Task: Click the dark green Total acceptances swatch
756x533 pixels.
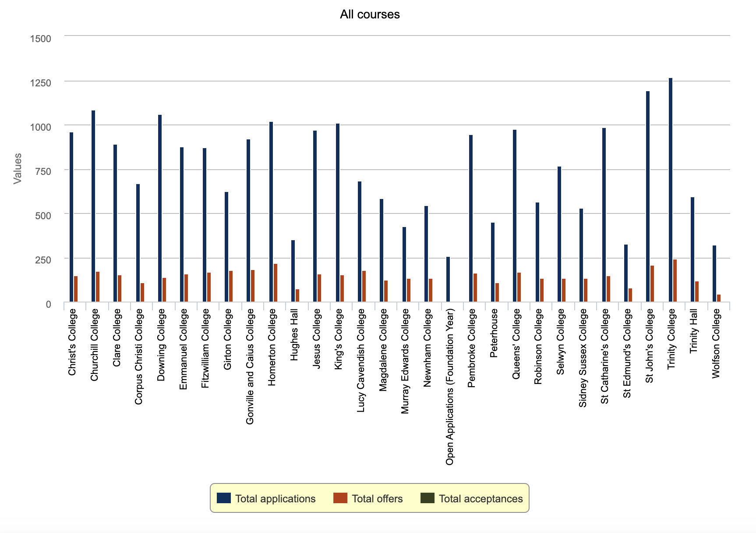Action: click(427, 498)
